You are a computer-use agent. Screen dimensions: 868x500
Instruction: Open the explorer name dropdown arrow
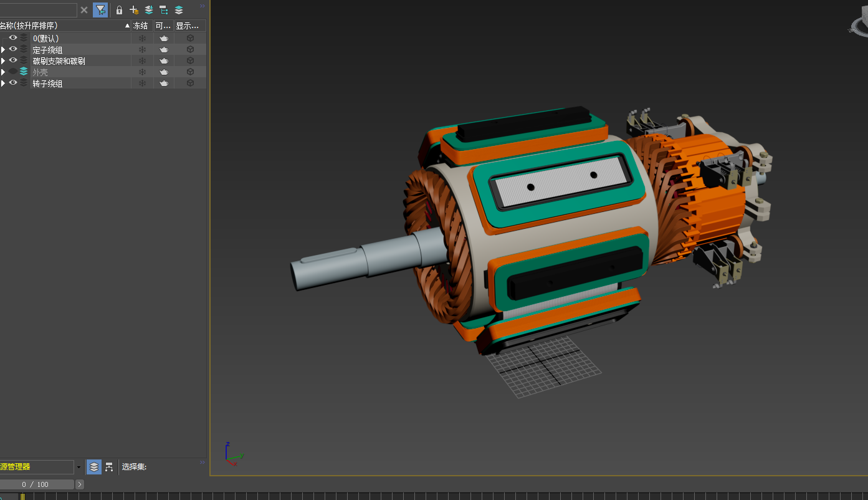click(x=79, y=466)
